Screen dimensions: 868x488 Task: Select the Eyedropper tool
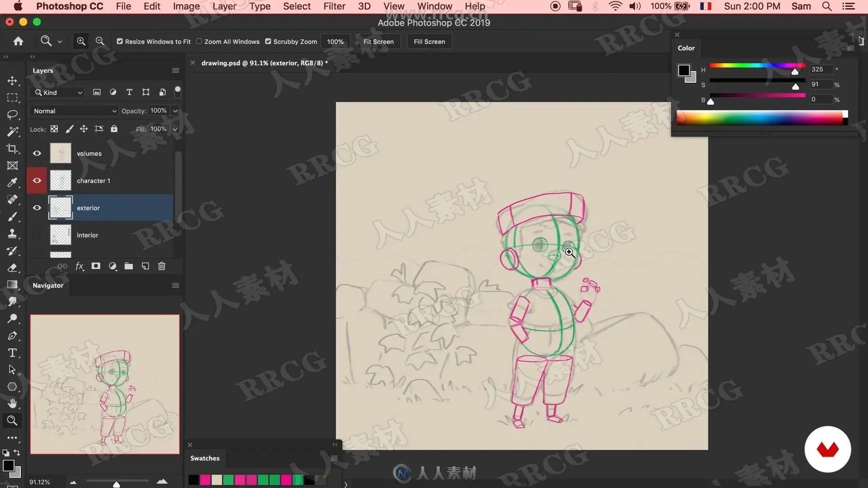12,183
